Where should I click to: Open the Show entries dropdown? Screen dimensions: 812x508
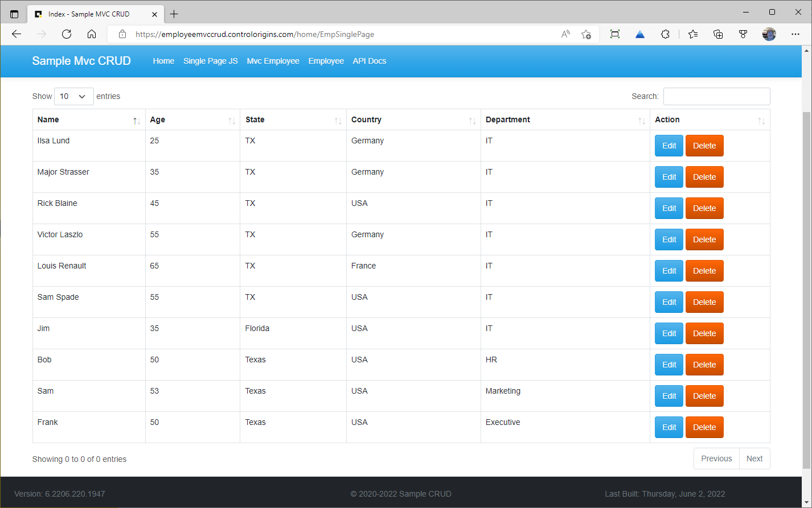tap(73, 96)
